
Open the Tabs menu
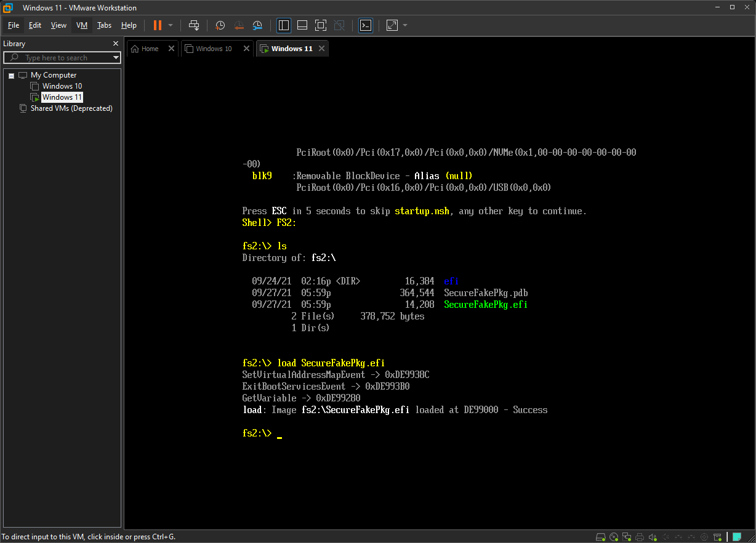pyautogui.click(x=104, y=25)
